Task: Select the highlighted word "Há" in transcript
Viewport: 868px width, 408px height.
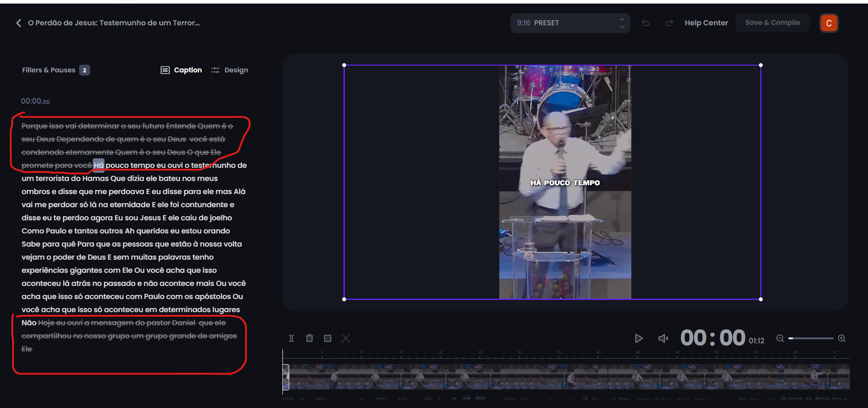Action: tap(99, 166)
